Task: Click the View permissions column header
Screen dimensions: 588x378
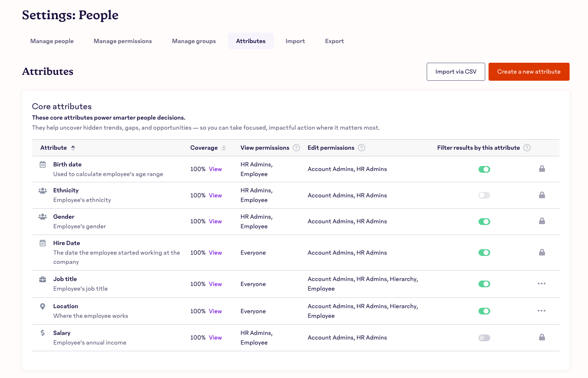Action: pyautogui.click(x=265, y=148)
